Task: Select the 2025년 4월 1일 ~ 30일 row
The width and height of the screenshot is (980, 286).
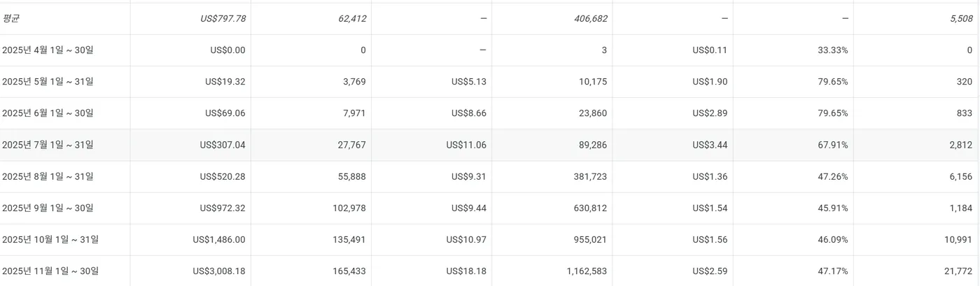Action: [x=48, y=50]
